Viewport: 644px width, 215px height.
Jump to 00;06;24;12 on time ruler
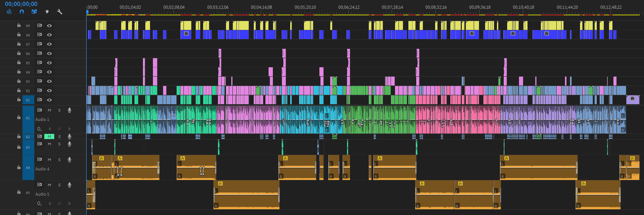(349, 7)
